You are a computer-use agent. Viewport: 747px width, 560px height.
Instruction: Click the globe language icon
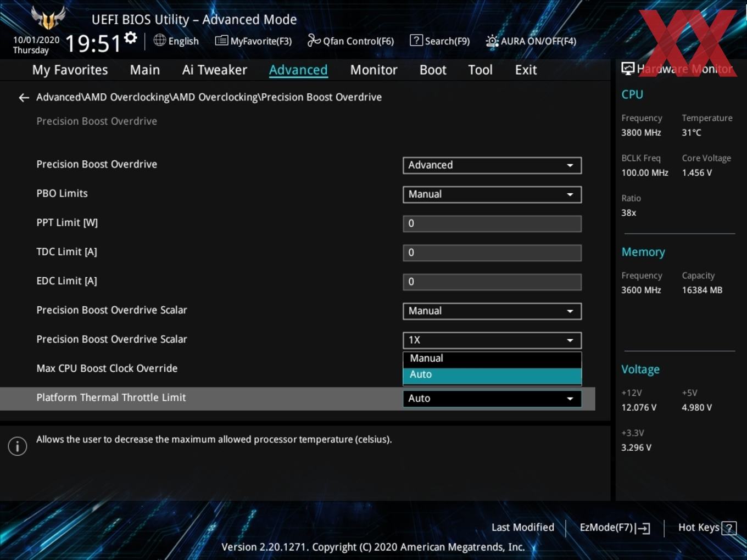[159, 40]
